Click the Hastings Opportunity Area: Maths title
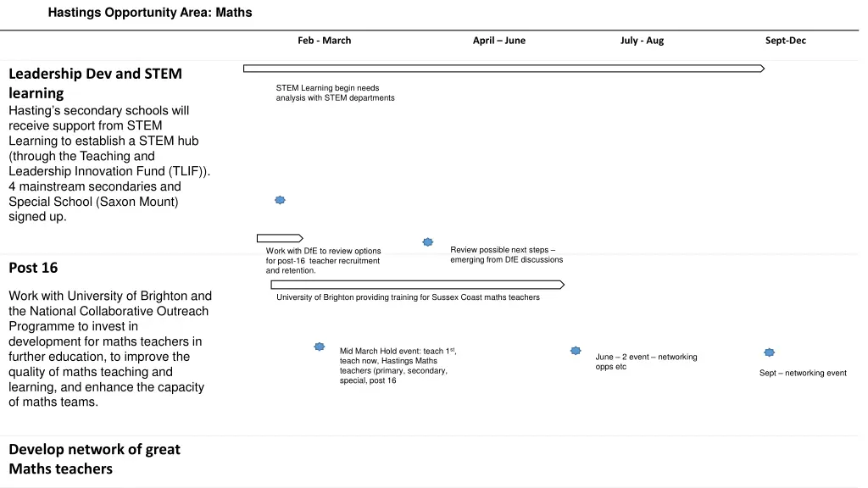 tap(149, 13)
